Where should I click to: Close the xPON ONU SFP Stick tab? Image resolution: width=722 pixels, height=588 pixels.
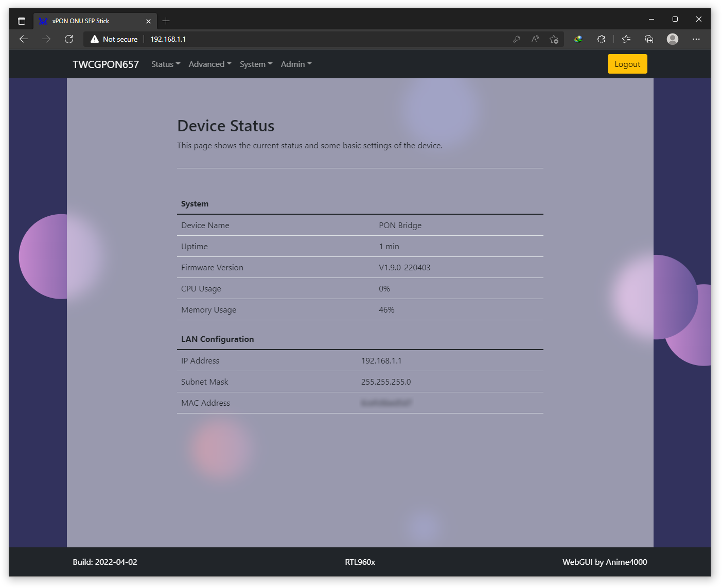pos(148,21)
